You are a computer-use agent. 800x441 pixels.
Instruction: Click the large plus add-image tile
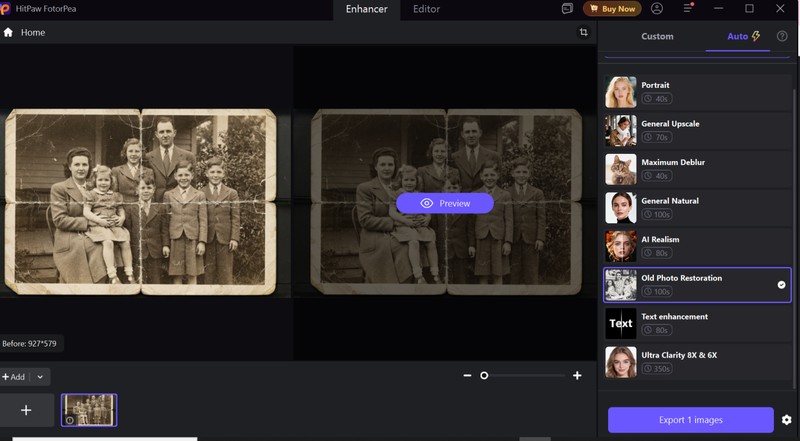[x=27, y=410]
